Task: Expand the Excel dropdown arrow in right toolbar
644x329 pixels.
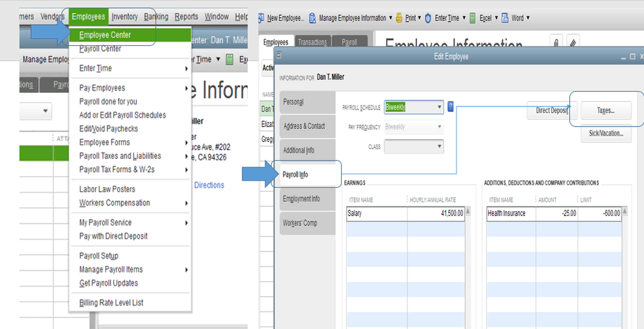Action: (x=496, y=18)
